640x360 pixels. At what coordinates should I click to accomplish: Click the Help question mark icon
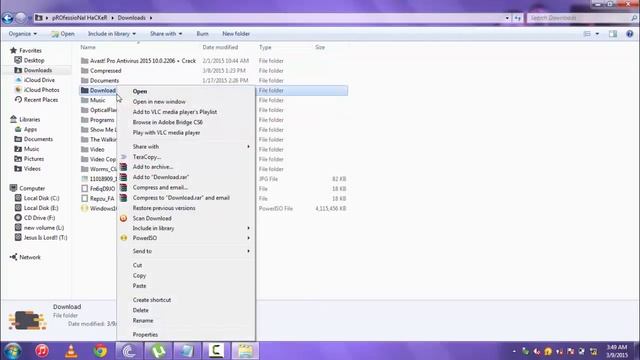(629, 34)
